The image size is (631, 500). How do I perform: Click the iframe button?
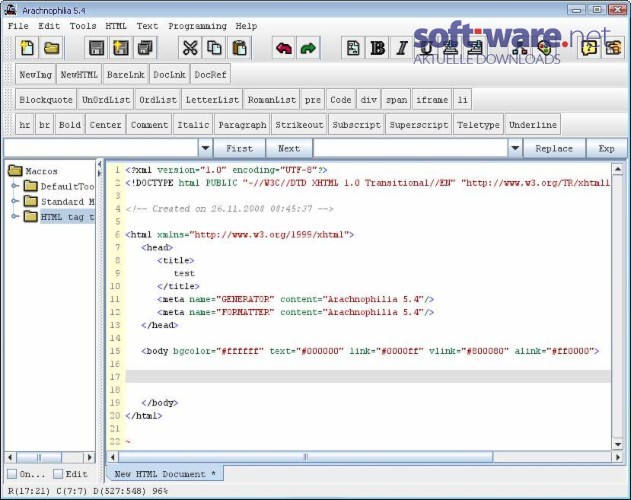[x=432, y=99]
